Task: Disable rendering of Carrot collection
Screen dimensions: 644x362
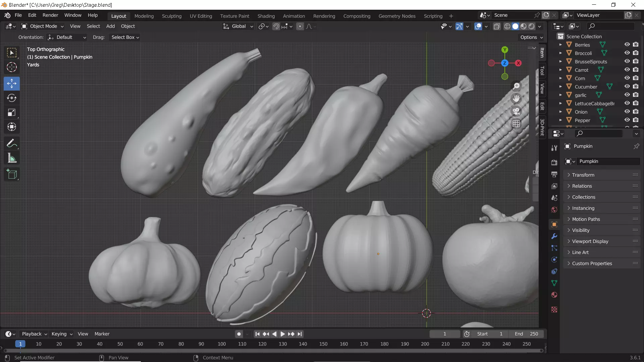Action: pos(636,70)
